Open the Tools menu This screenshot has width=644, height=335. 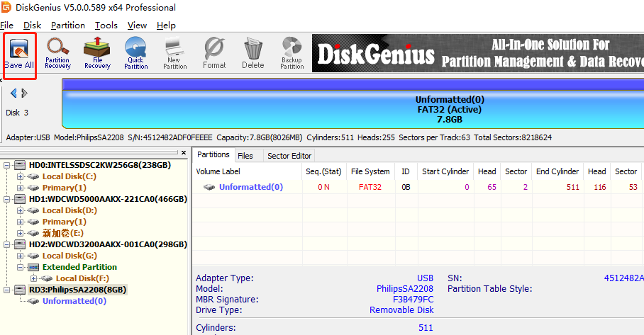[106, 25]
